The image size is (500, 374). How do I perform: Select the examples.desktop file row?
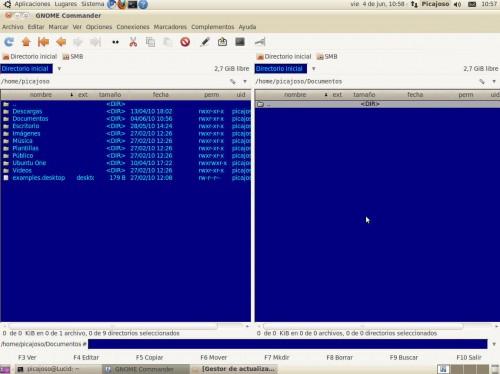point(126,178)
